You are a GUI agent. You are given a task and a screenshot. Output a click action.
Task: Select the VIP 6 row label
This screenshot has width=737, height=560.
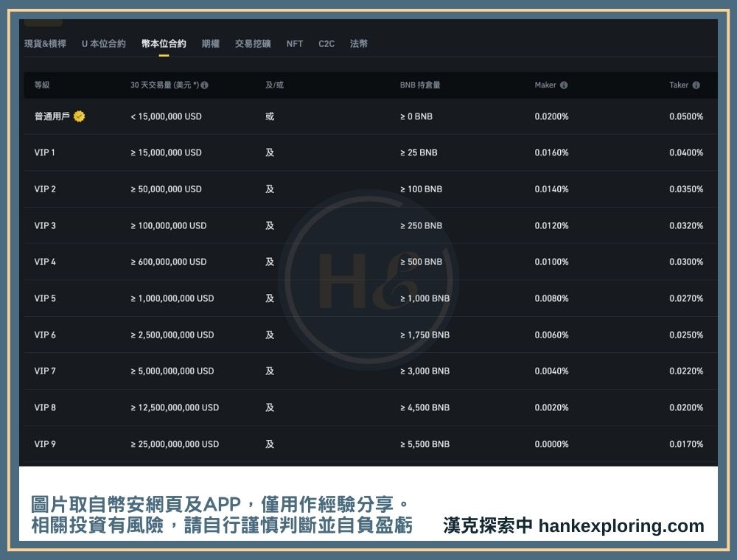tap(45, 335)
